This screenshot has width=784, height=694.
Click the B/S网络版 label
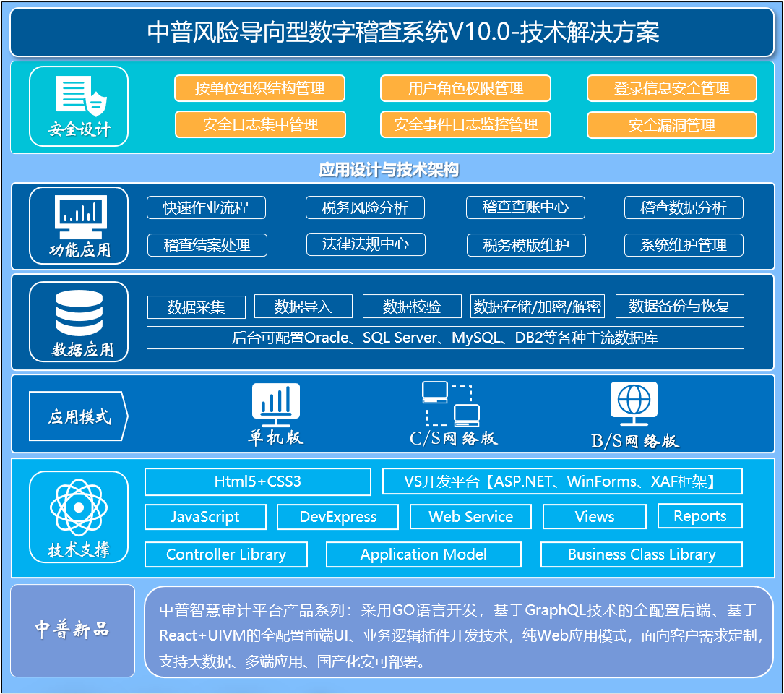[x=635, y=441]
